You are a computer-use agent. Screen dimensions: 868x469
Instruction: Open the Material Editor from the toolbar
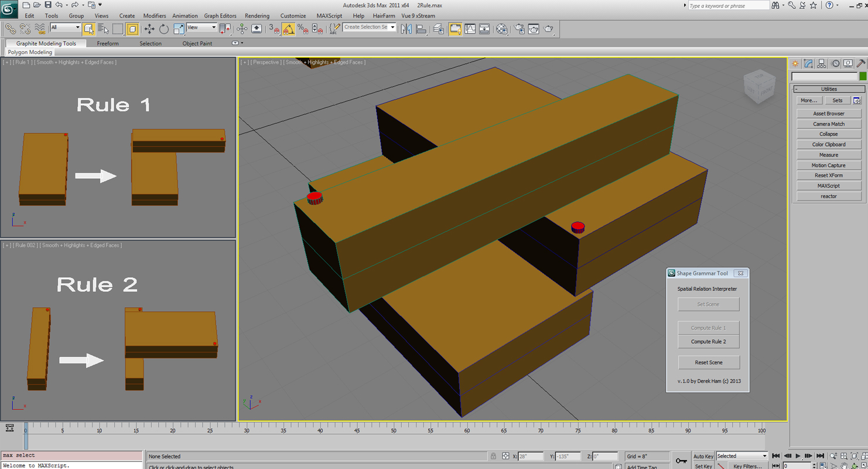coord(502,29)
